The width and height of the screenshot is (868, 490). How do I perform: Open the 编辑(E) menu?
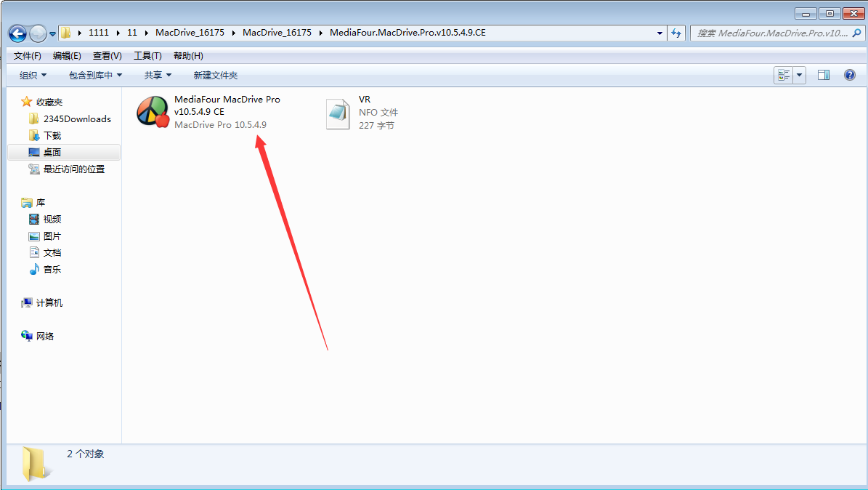point(67,56)
